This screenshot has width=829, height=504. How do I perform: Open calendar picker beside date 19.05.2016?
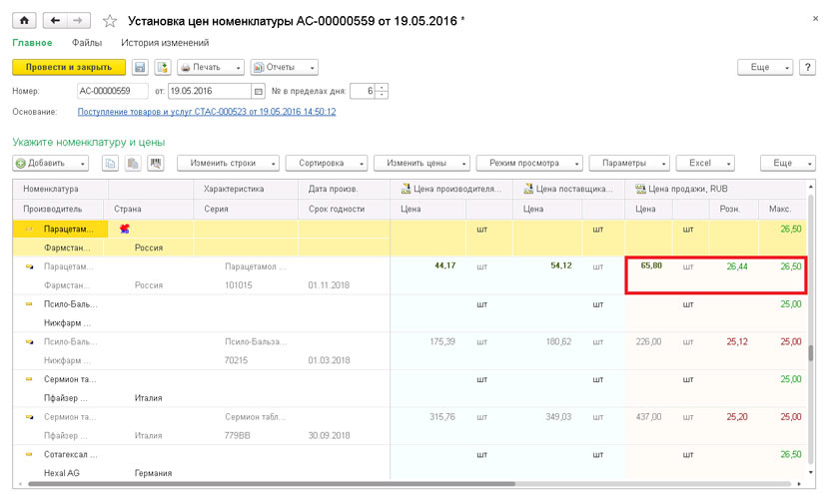(x=258, y=91)
